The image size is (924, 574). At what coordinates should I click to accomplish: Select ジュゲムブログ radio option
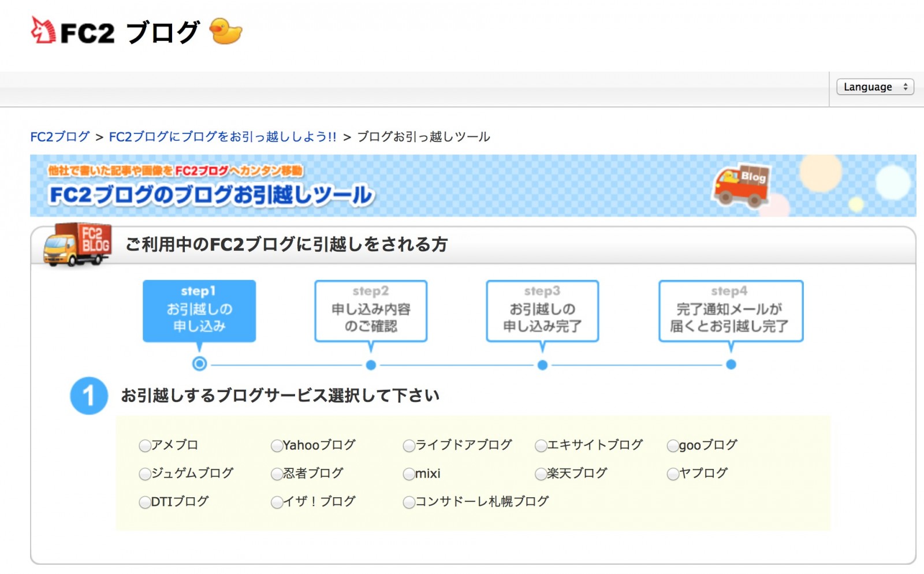click(x=145, y=474)
